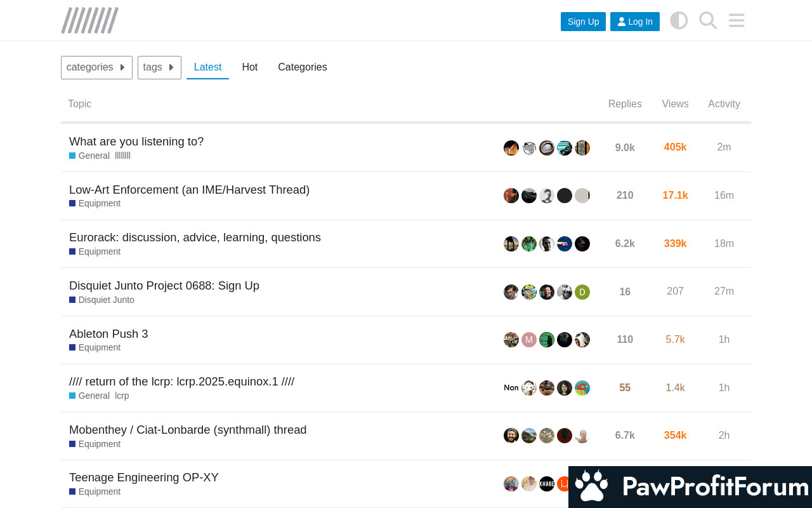This screenshot has width=812, height=508.
Task: Click 55 replies in lcrp row
Action: (625, 388)
